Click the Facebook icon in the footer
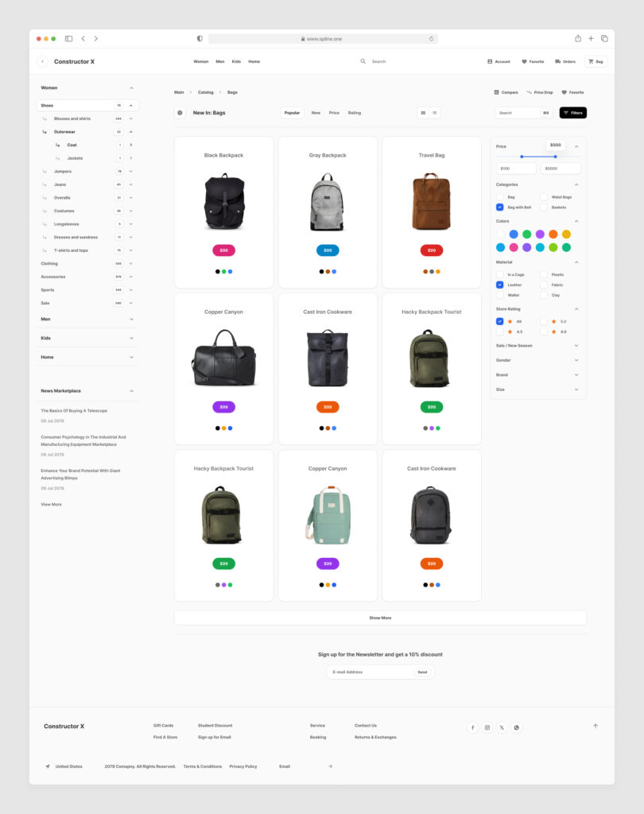The height and width of the screenshot is (814, 644). [x=472, y=727]
